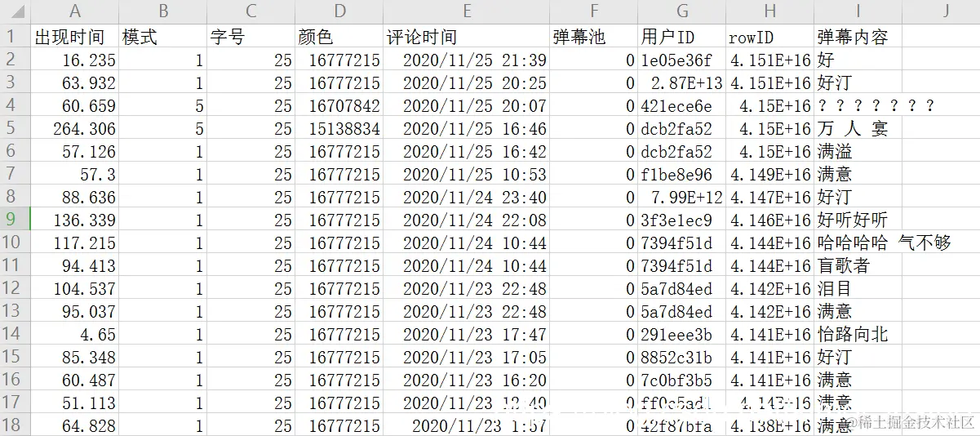
Task: Click header cell '出现时间'
Action: 75,37
